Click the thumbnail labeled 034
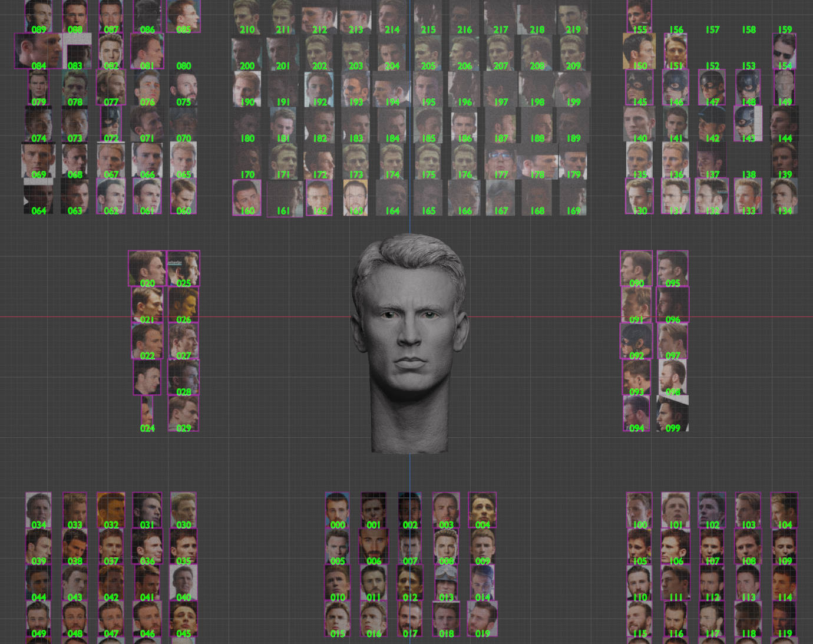The height and width of the screenshot is (644, 813). [38, 510]
